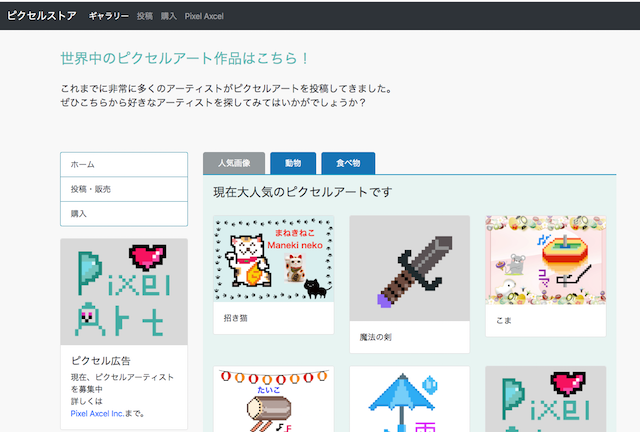Switch to the 動物 tab
640x432 pixels.
coord(293,163)
